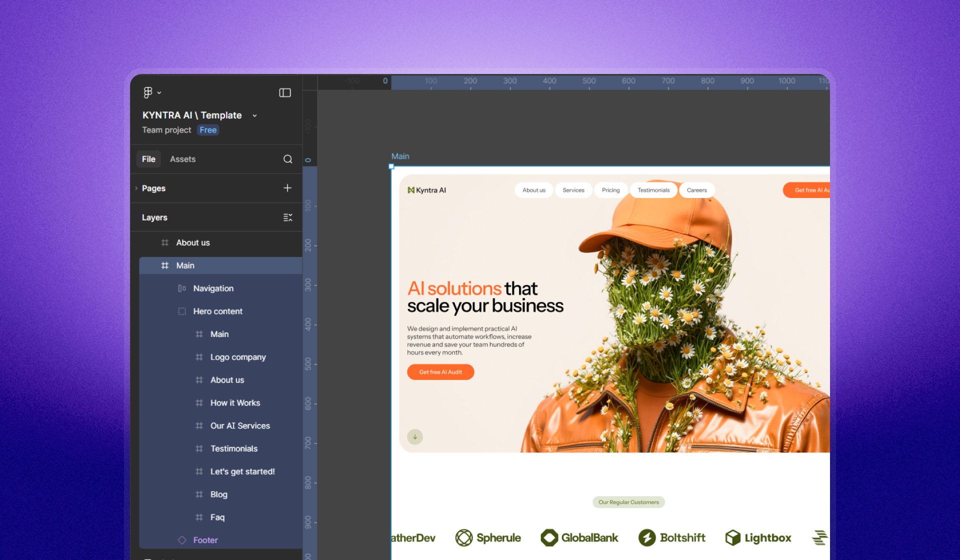Click the frame icon of Logo company layer

click(x=199, y=357)
